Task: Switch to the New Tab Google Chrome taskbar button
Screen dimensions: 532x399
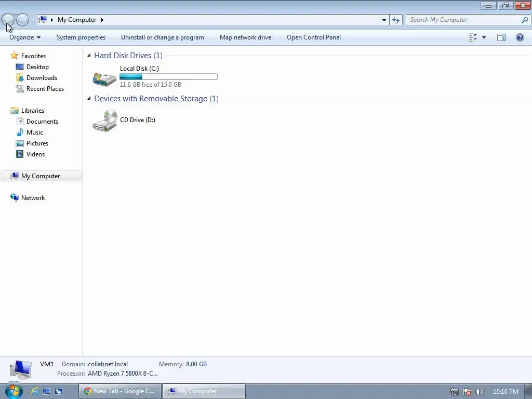Action: (x=120, y=391)
